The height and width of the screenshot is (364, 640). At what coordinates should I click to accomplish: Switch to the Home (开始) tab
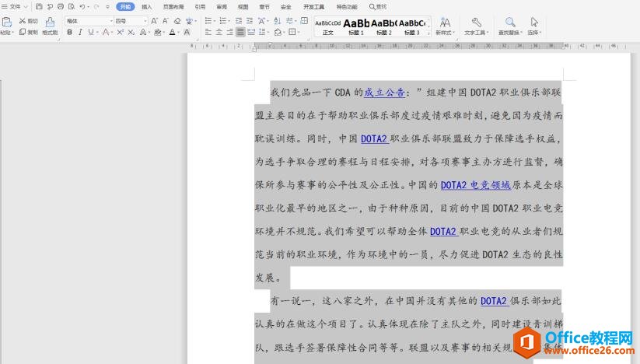(x=125, y=6)
